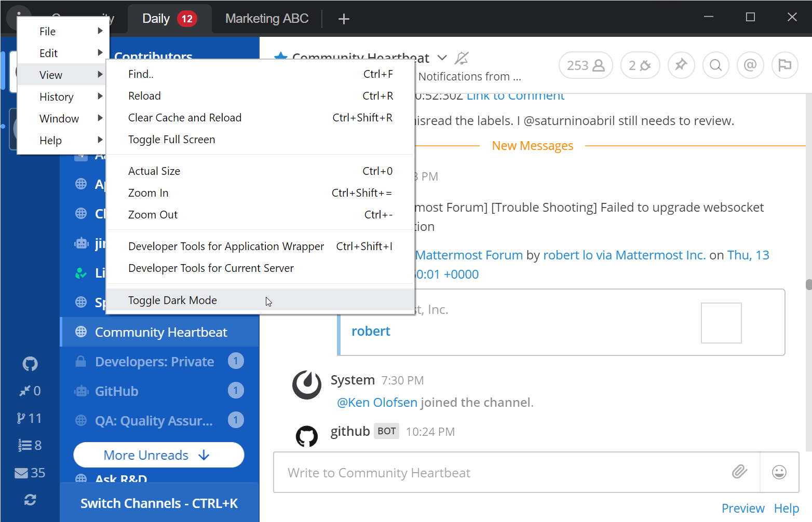Image resolution: width=812 pixels, height=522 pixels.
Task: Open the pinned posts icon in header
Action: [681, 65]
